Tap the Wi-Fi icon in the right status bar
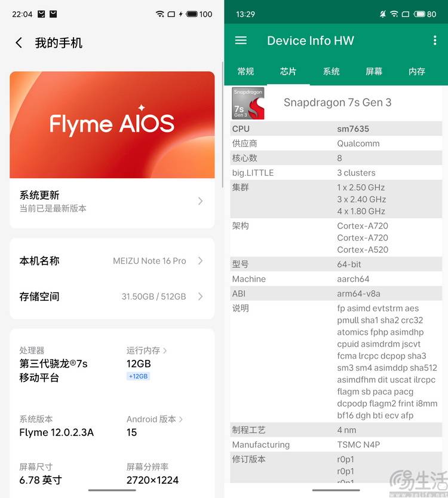This screenshot has width=448, height=498. click(x=394, y=14)
